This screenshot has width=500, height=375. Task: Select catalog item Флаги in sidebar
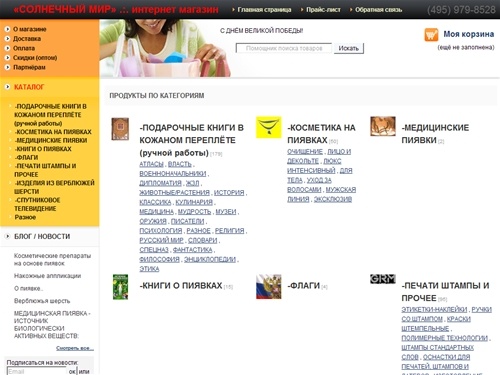26,157
